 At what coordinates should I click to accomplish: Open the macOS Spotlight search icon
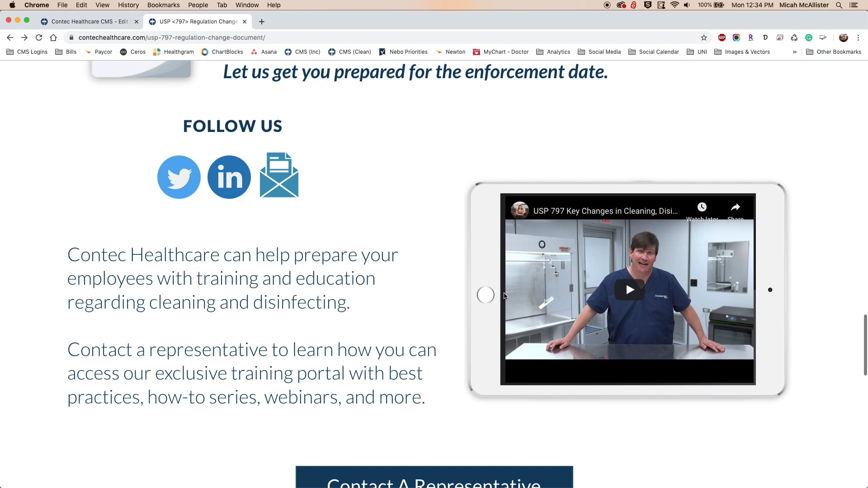coord(839,5)
